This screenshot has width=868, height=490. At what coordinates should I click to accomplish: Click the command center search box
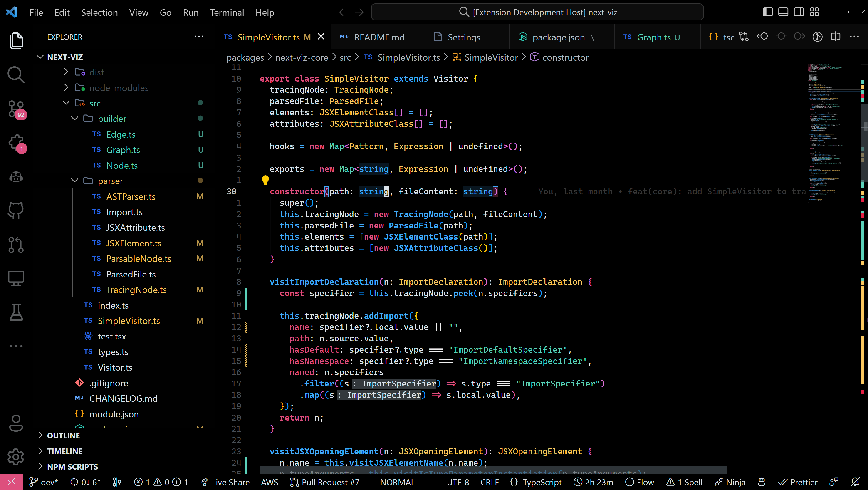click(537, 12)
